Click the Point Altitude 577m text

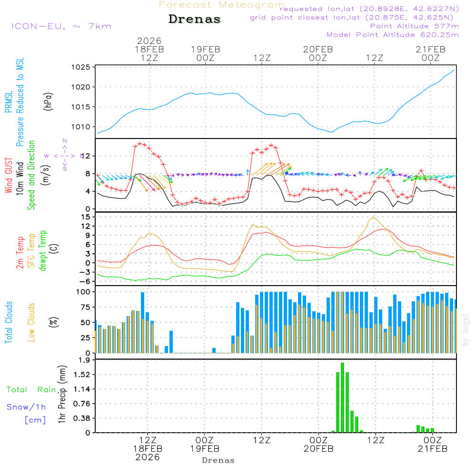click(x=414, y=26)
